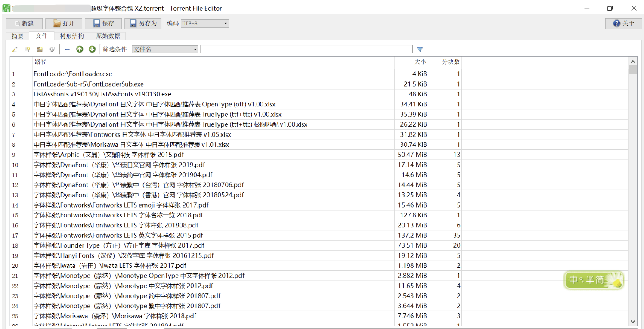Image resolution: width=644 pixels, height=329 pixels.
Task: Select the 华康繁中（香港）官网 row
Action: pos(319,195)
